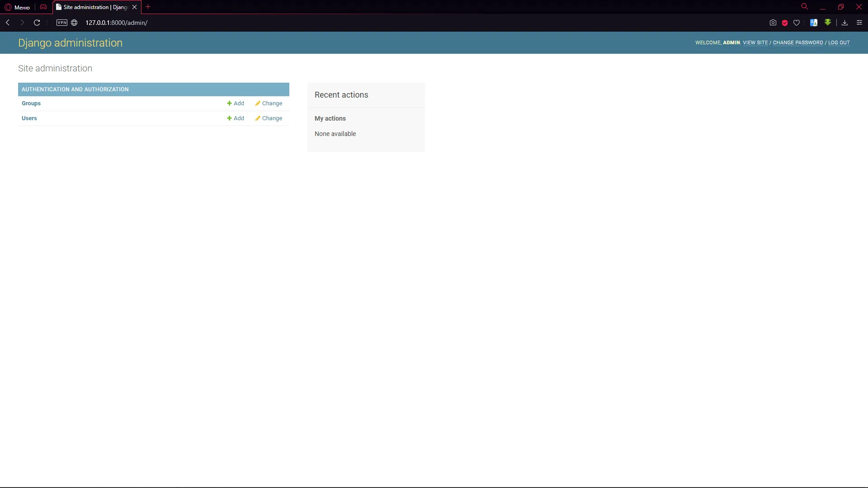
Task: Close the Site administration tab
Action: 134,7
